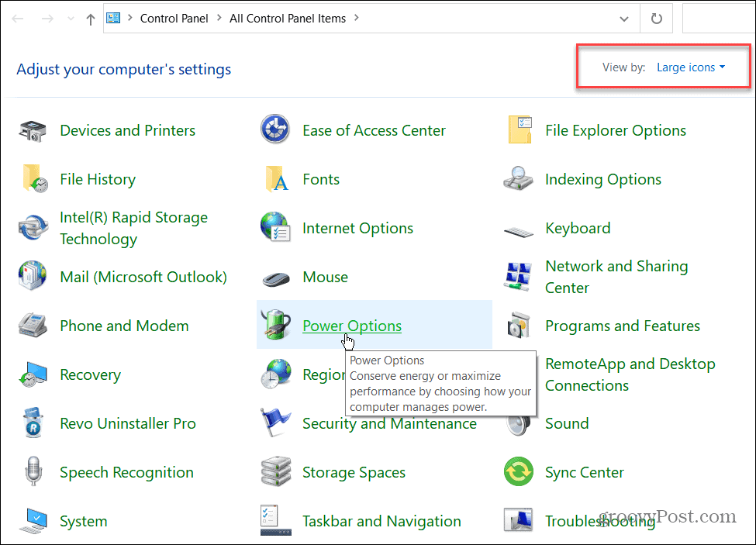The image size is (756, 545).
Task: Select the Mouse icon
Action: click(275, 278)
